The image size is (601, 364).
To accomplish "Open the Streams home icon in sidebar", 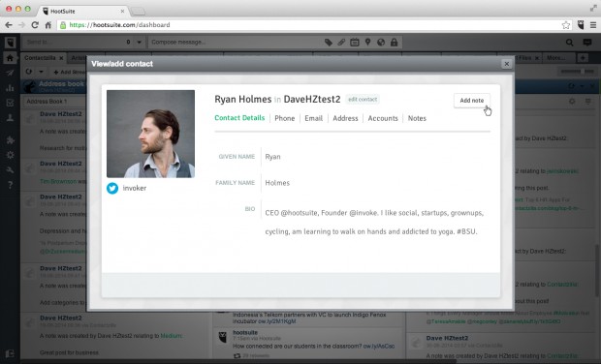I will pyautogui.click(x=10, y=58).
